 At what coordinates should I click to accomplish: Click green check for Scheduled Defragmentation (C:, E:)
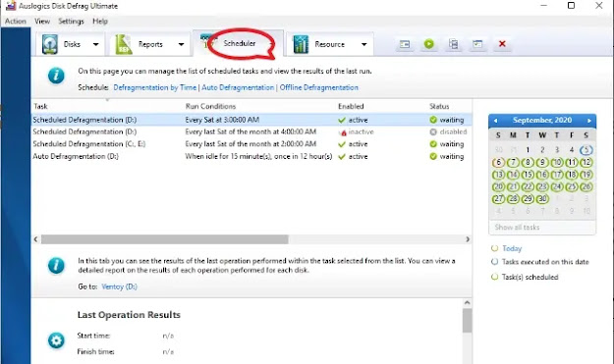click(342, 144)
